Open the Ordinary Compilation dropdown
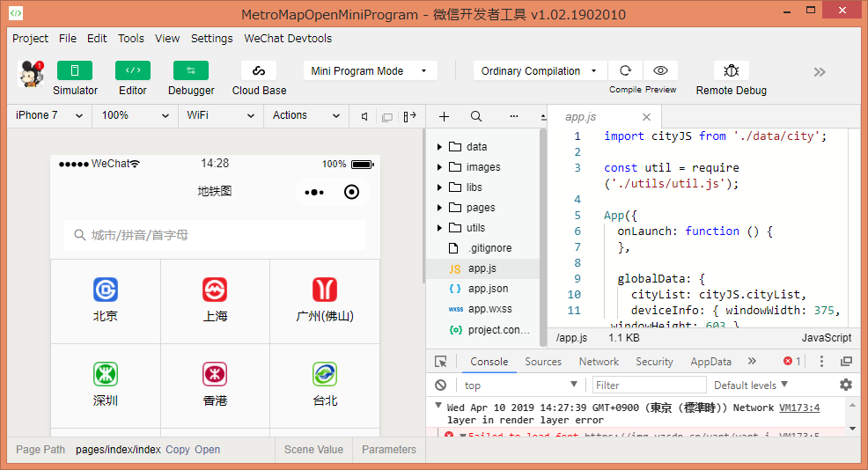Screen dimensions: 868x470 coord(540,71)
